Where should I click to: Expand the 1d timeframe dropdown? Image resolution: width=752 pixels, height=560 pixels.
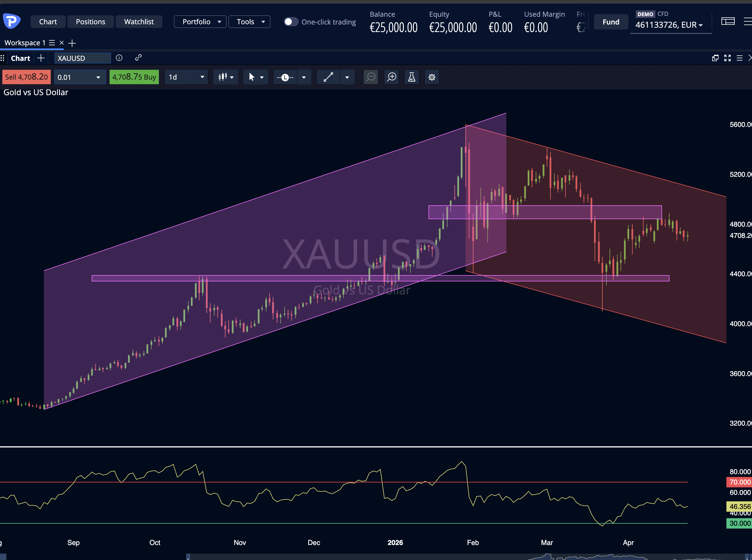pyautogui.click(x=186, y=77)
